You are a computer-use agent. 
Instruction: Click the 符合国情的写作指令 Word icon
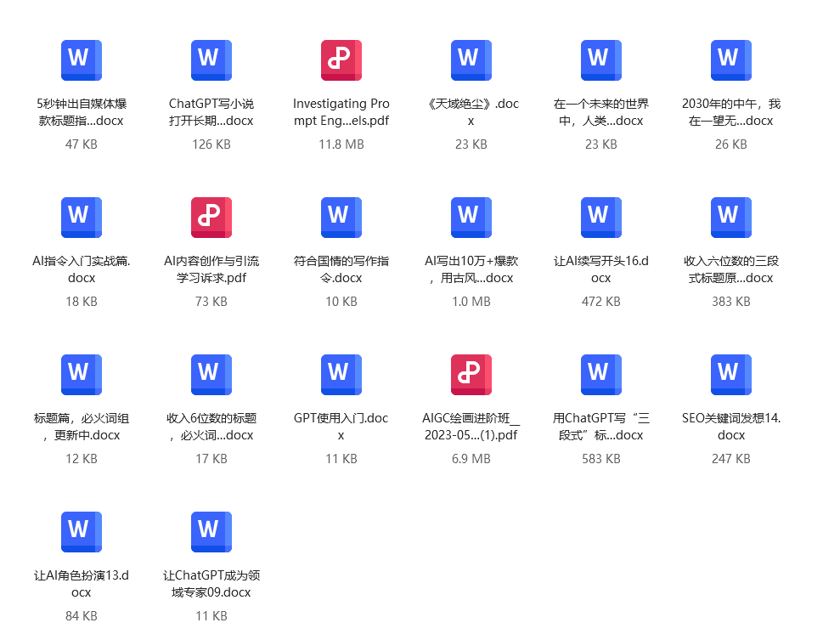[341, 218]
